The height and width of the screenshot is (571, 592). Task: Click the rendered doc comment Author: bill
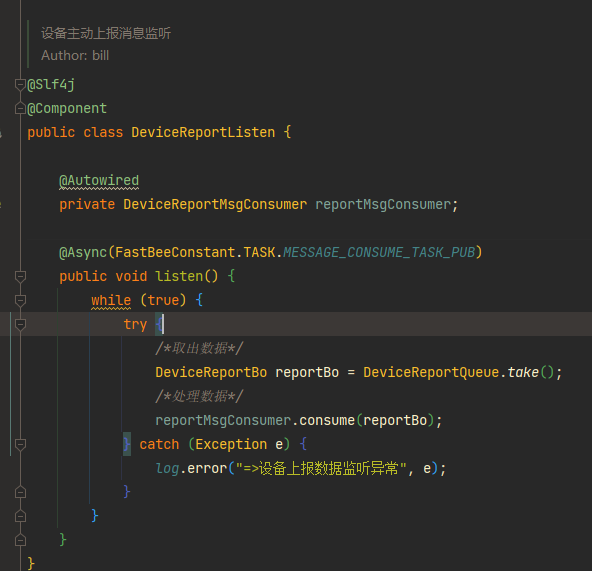coord(75,56)
